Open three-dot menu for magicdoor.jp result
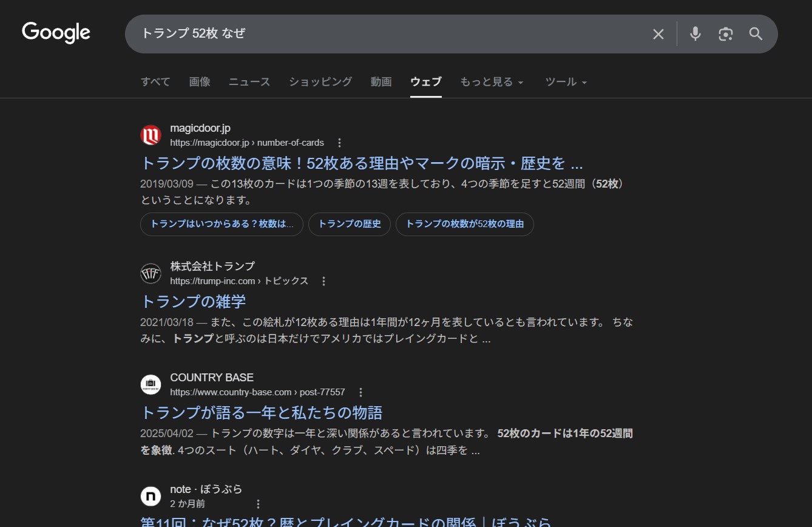The width and height of the screenshot is (812, 527). 339,143
